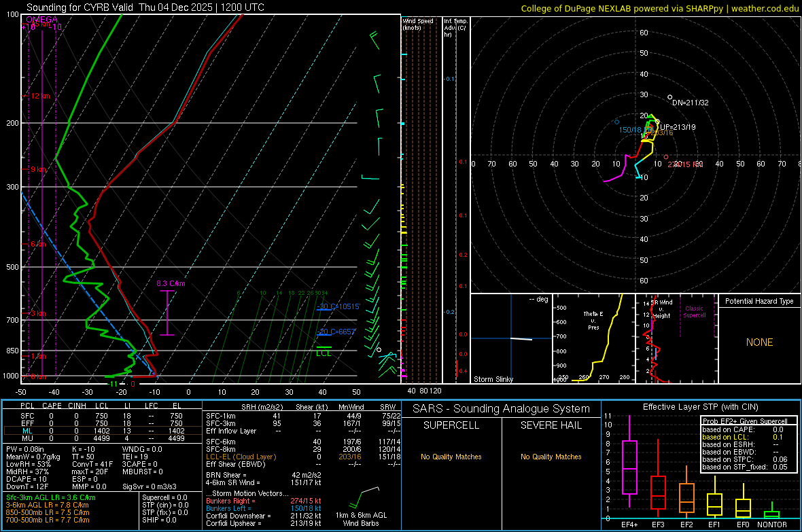Click 'No Quality Matches' under SEVERE HAIL
This screenshot has height=532, width=802.
click(x=551, y=457)
